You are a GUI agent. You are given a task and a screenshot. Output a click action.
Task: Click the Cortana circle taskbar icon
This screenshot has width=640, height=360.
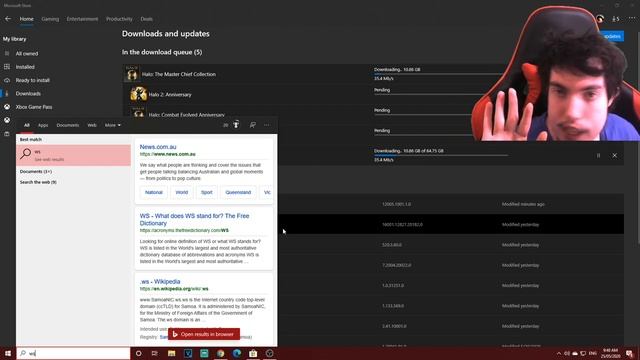pos(138,353)
